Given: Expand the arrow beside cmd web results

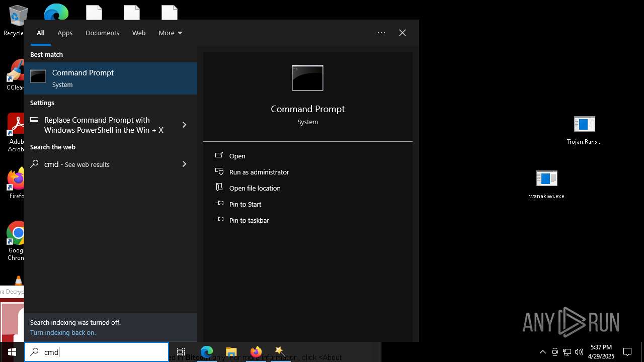Looking at the screenshot, I should tap(184, 164).
